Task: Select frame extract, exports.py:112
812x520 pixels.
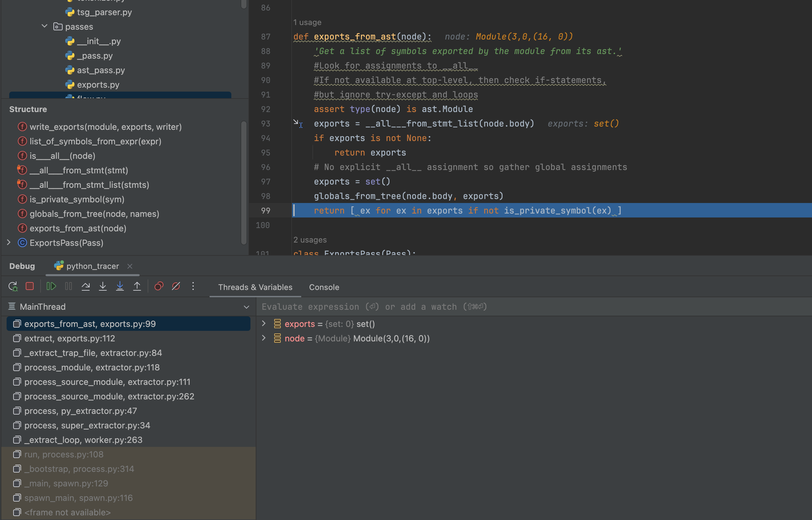Action: click(x=128, y=338)
